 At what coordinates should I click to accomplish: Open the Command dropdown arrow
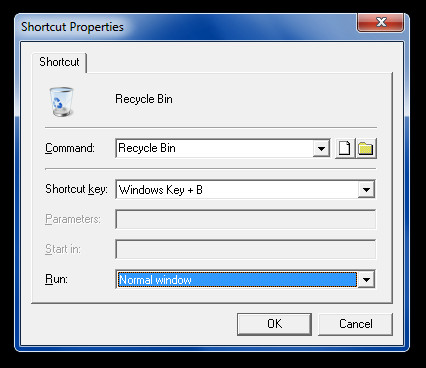point(321,148)
